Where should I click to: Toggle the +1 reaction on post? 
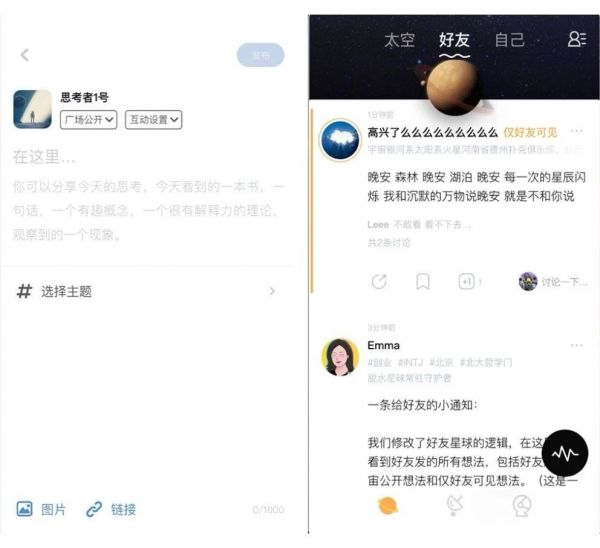(466, 282)
